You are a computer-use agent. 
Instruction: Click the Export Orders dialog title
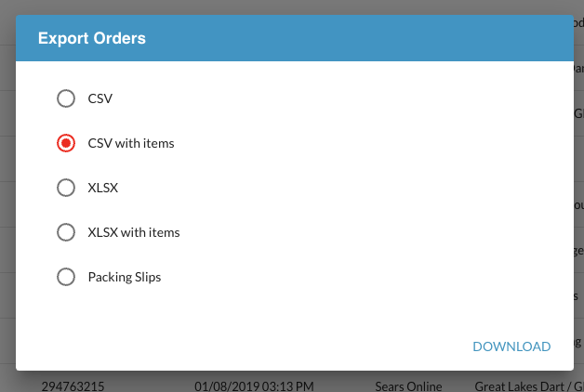point(91,38)
